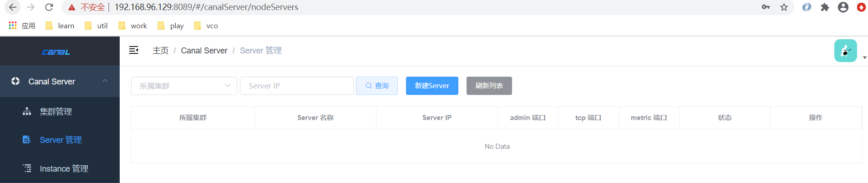Open the 所属集群 cluster dropdown
Image resolution: width=868 pixels, height=183 pixels.
(184, 86)
